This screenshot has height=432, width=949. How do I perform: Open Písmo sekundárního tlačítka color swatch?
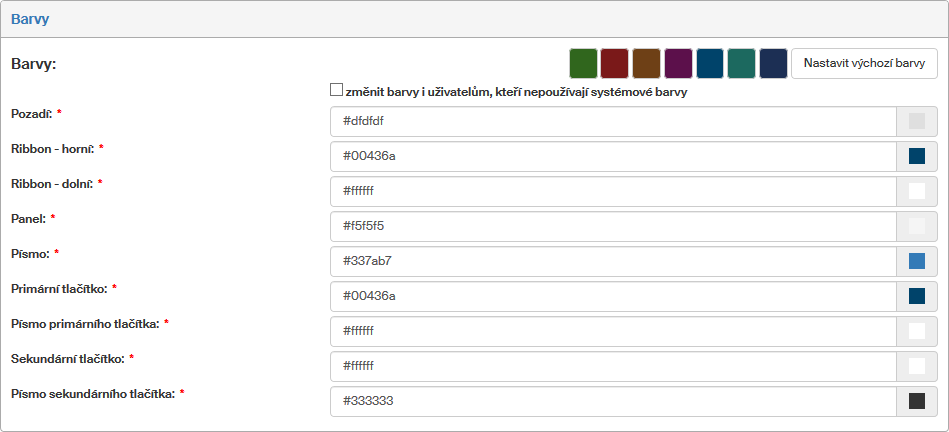pyautogui.click(x=916, y=401)
